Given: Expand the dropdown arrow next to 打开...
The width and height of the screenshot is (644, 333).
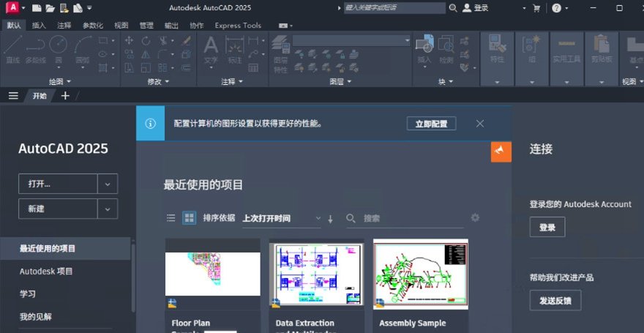Looking at the screenshot, I should coord(108,184).
